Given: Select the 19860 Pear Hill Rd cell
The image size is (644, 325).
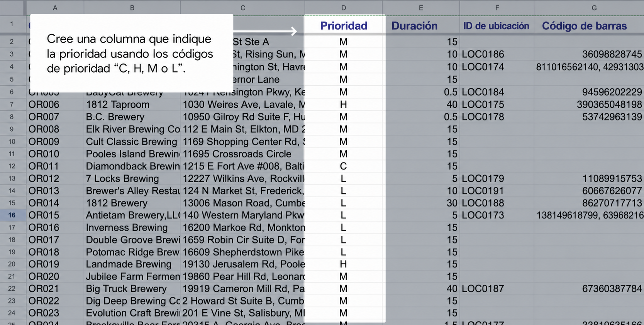Looking at the screenshot, I should [x=242, y=276].
